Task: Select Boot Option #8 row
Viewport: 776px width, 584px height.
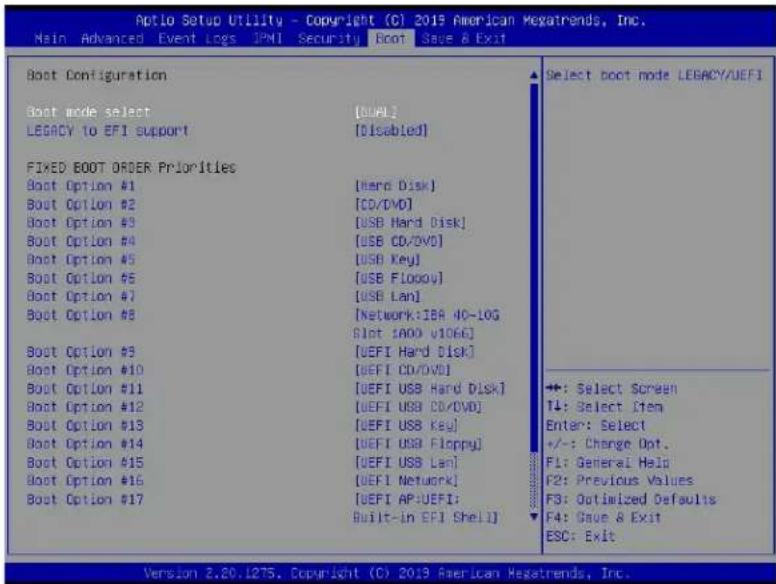Action: (81, 315)
